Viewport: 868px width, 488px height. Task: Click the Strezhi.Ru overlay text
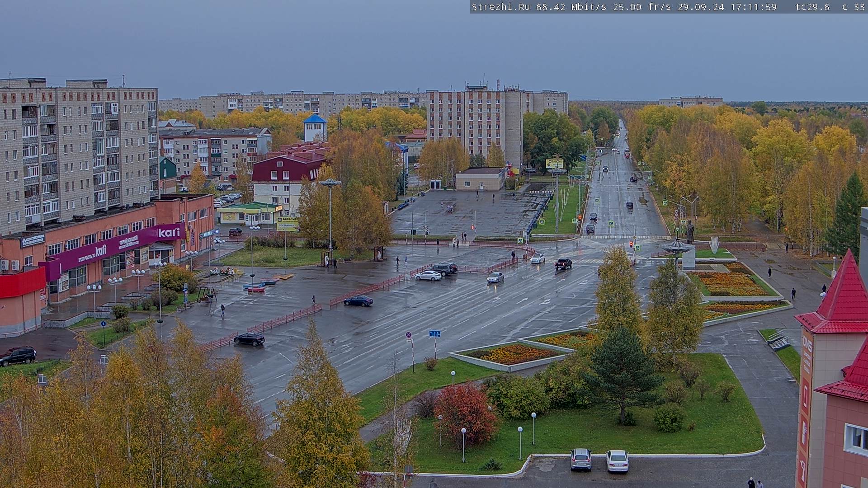(501, 7)
